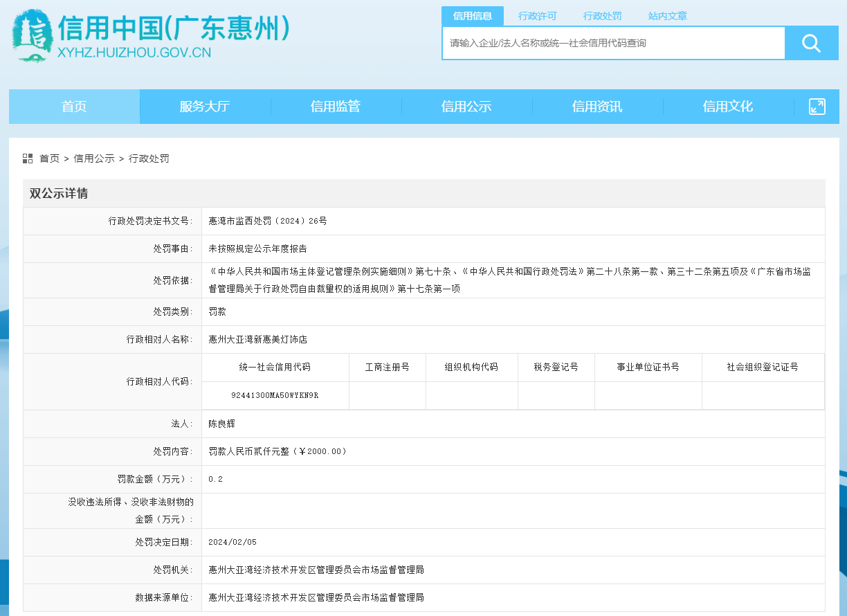Open the 首页 navigation item
The image size is (847, 616).
(74, 107)
